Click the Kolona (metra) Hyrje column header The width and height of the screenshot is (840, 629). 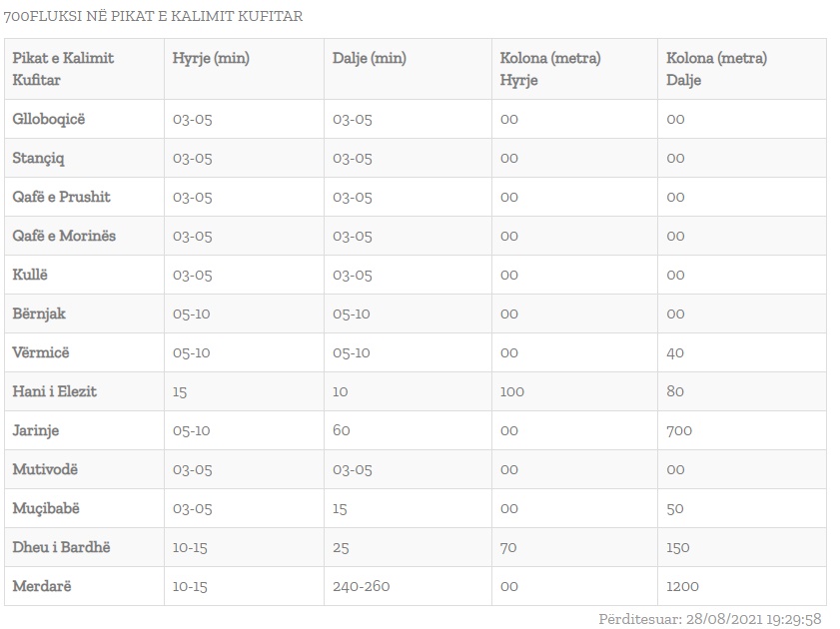coord(550,68)
